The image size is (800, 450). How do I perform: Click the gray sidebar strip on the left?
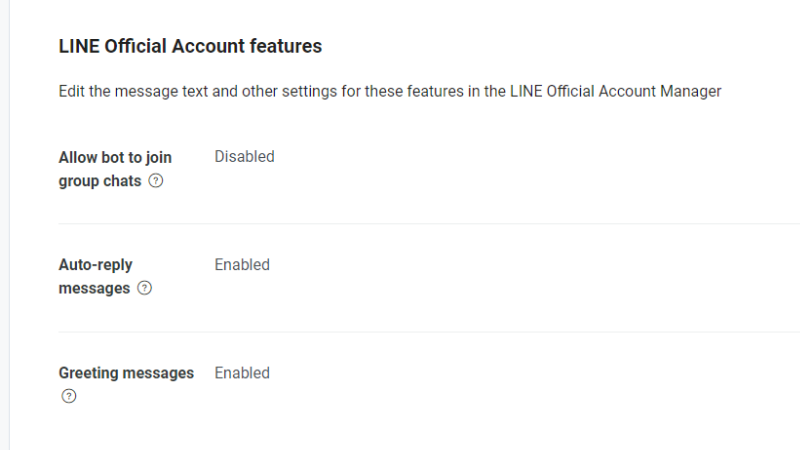[x=5, y=225]
